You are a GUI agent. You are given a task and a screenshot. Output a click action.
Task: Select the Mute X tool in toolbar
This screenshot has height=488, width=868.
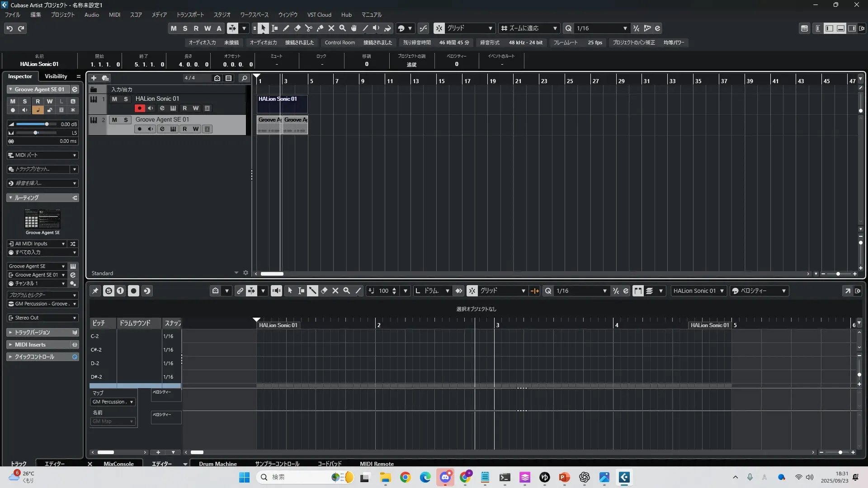point(331,28)
